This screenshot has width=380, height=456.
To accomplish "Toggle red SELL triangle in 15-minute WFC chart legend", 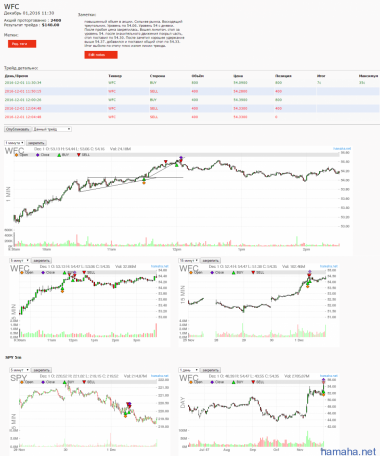I will pyautogui.click(x=258, y=273).
